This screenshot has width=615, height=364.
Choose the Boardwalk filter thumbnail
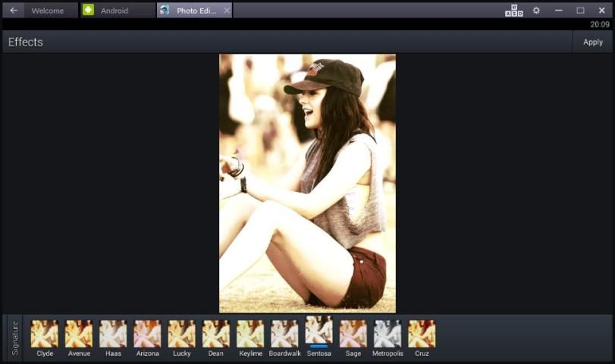point(284,334)
